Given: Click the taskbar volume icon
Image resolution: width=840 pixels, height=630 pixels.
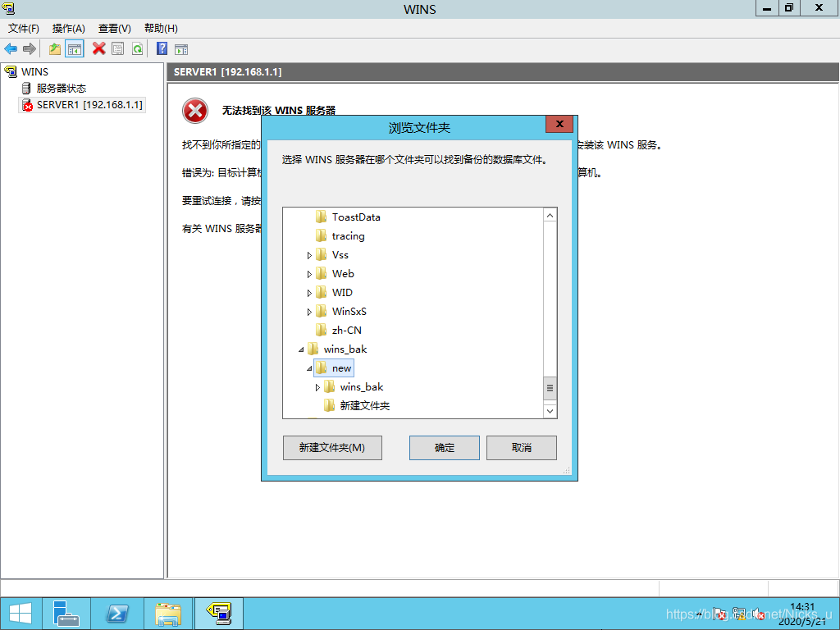Looking at the screenshot, I should (759, 614).
